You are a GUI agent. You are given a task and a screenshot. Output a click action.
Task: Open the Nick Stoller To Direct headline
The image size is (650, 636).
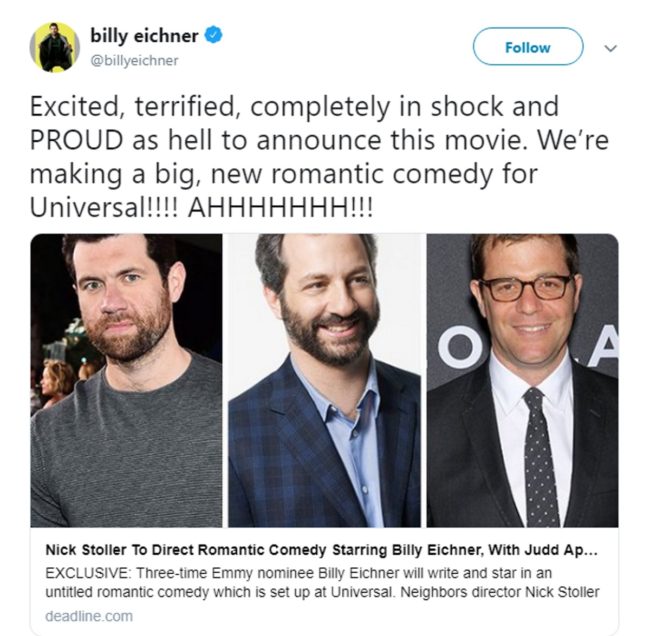click(x=321, y=550)
